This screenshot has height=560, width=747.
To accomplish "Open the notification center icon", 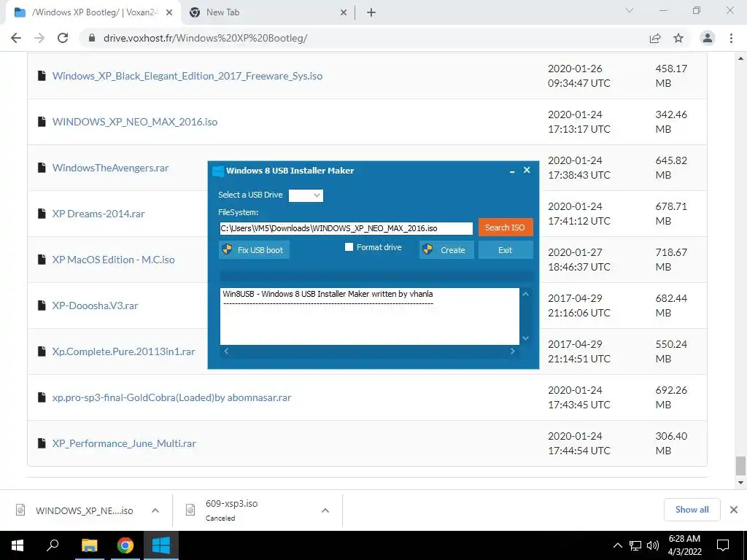I will click(x=723, y=545).
